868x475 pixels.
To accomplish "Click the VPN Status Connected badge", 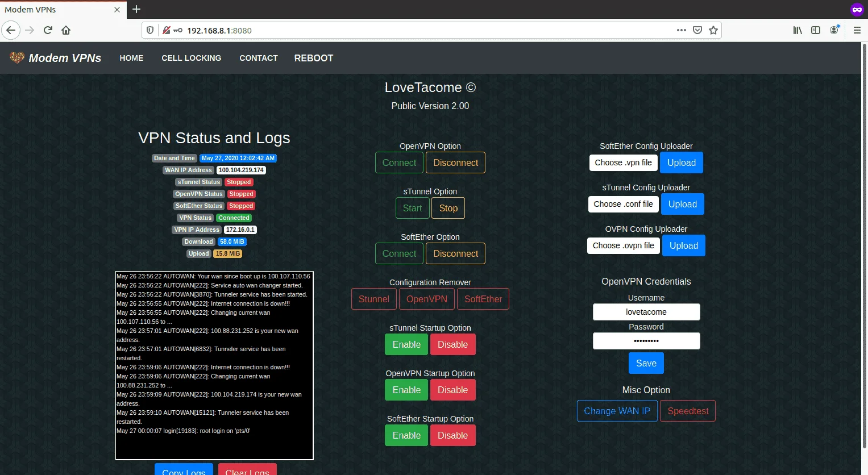I will (234, 218).
